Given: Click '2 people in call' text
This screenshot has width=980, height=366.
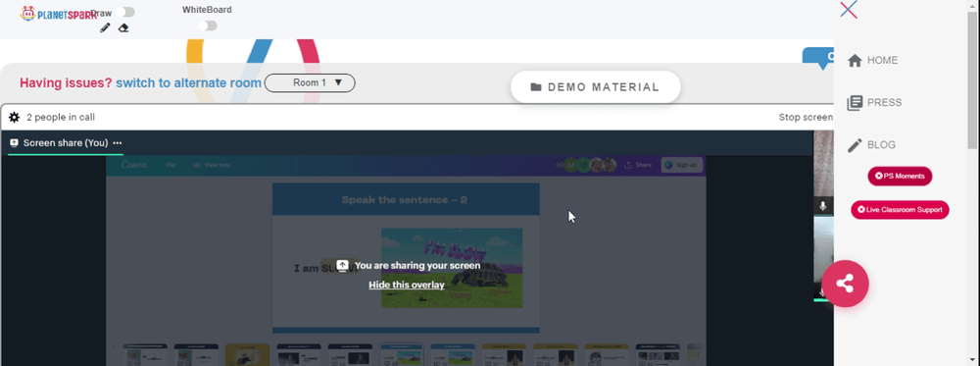Looking at the screenshot, I should (61, 117).
